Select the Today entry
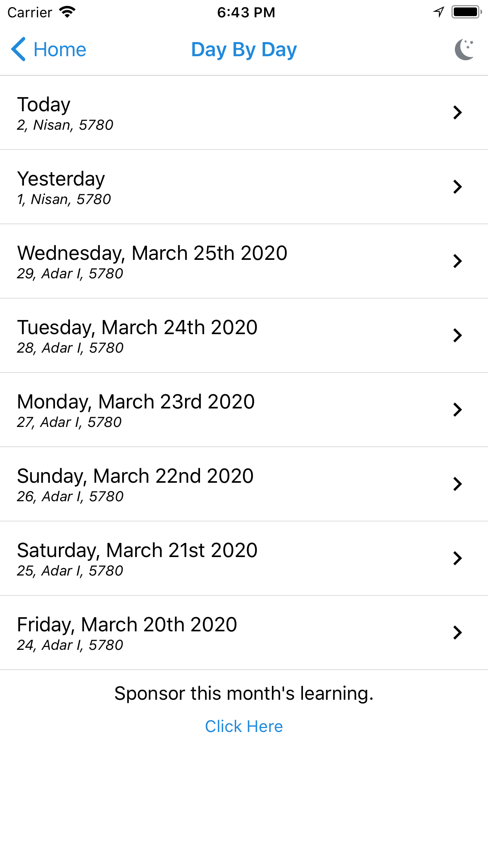The height and width of the screenshot is (868, 488). click(244, 112)
